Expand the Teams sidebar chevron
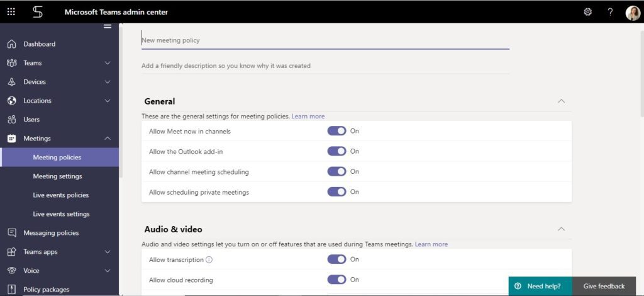 point(108,63)
